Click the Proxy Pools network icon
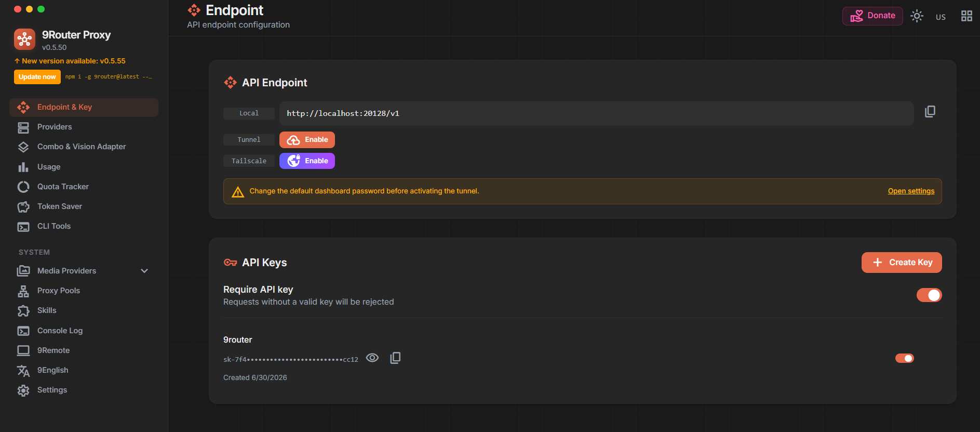 click(x=23, y=291)
